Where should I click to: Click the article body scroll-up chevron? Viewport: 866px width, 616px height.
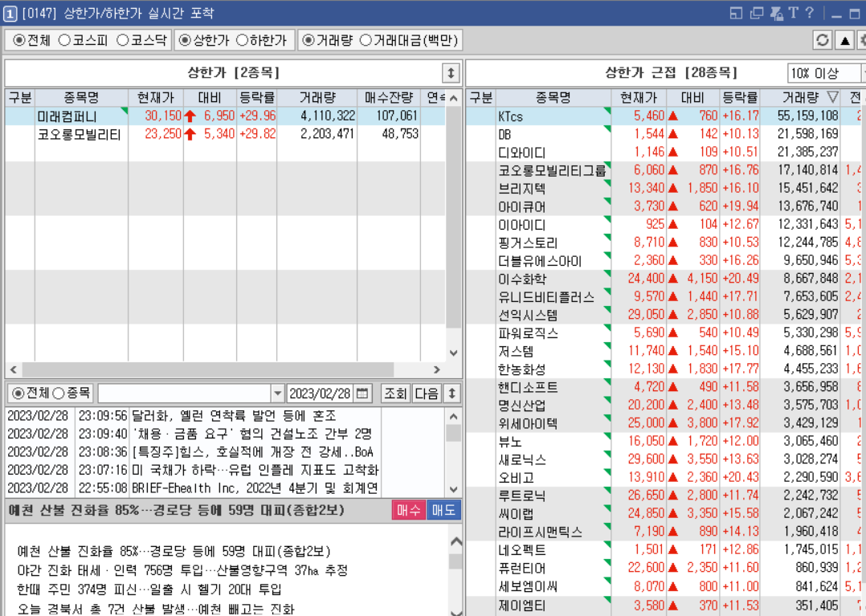tap(456, 541)
